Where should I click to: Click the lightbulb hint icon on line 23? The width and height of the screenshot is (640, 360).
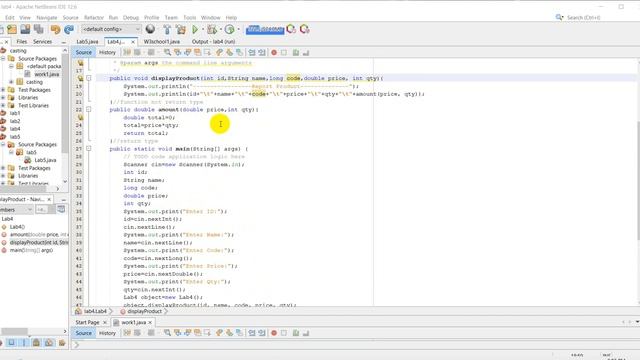tap(80, 118)
